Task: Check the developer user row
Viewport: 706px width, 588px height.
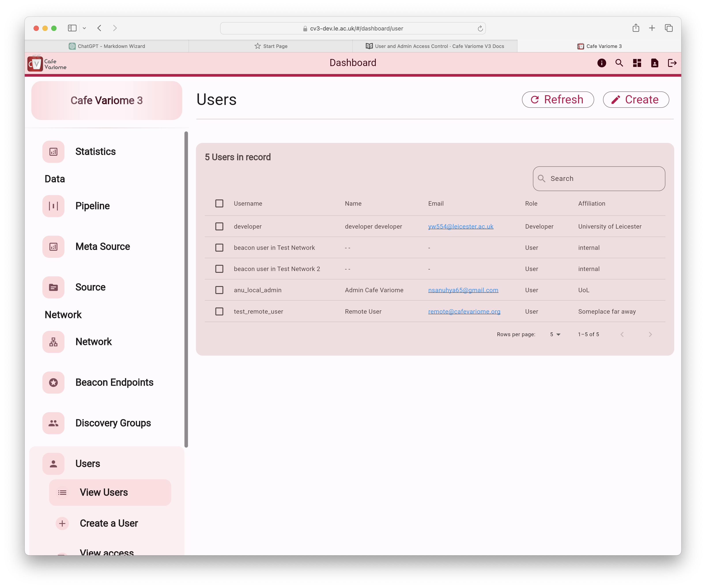Action: coord(219,226)
